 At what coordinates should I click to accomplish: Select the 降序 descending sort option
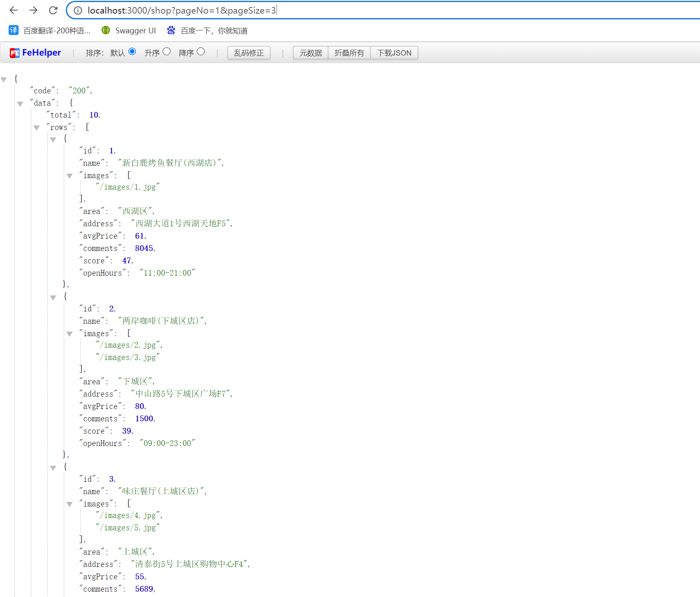click(x=201, y=51)
